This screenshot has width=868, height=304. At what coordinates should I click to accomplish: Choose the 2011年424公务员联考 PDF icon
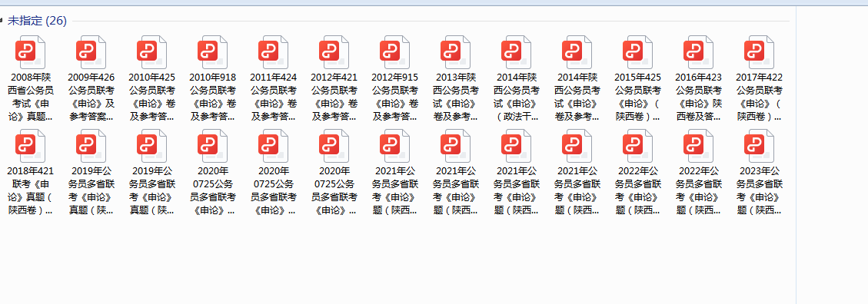point(273,52)
